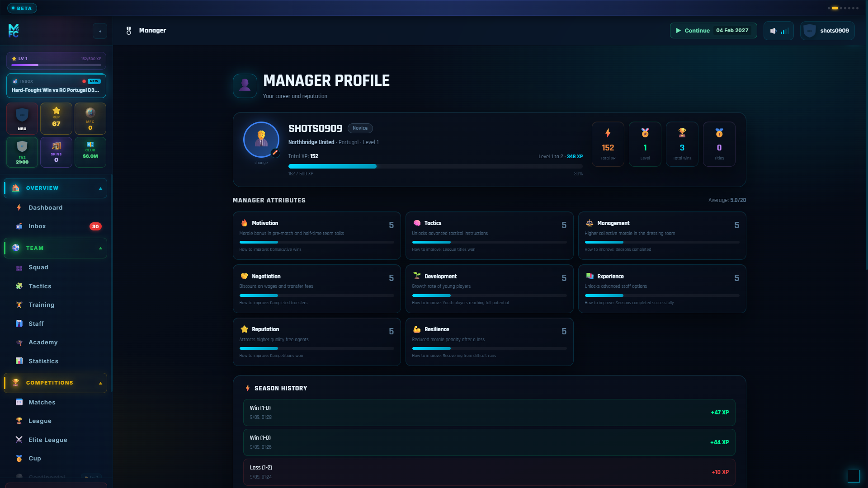This screenshot has height=488, width=868.
Task: Click the MFC logo icon
Action: [14, 31]
